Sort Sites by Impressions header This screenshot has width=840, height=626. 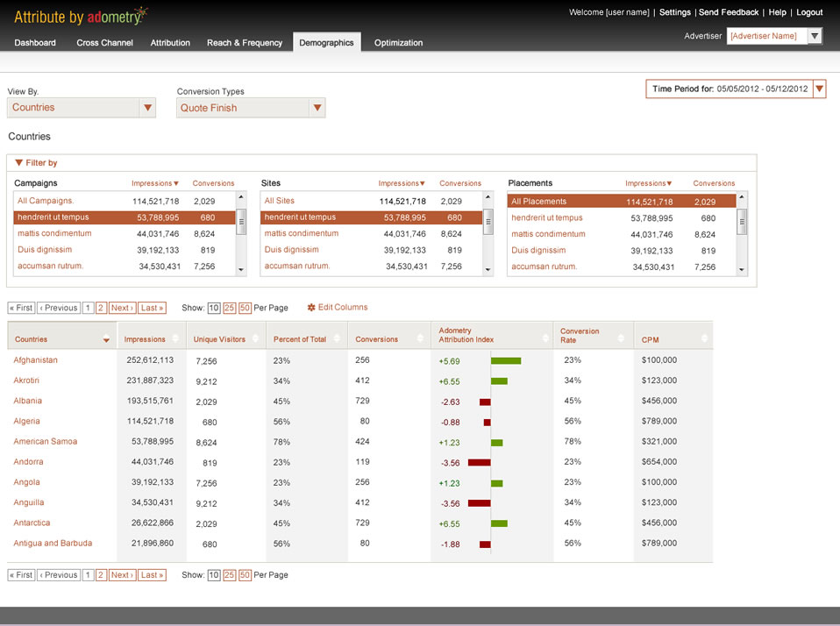coord(402,183)
